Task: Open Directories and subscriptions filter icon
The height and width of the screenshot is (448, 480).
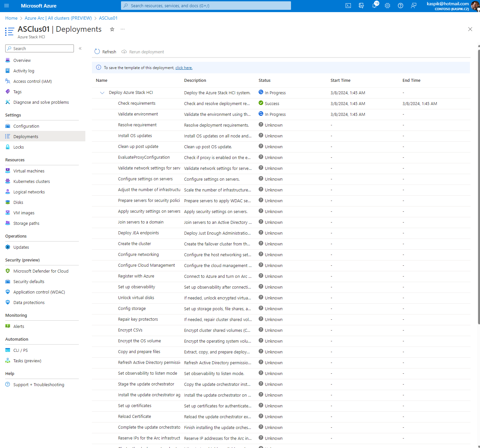Action: point(361,6)
